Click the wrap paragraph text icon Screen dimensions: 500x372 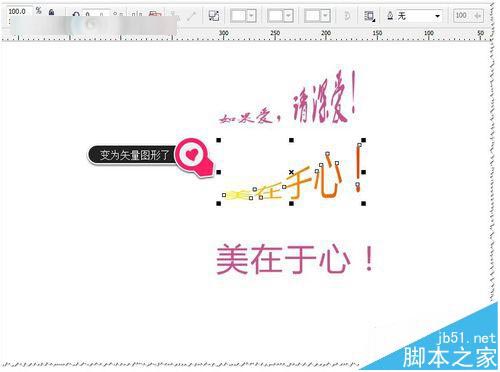point(369,16)
